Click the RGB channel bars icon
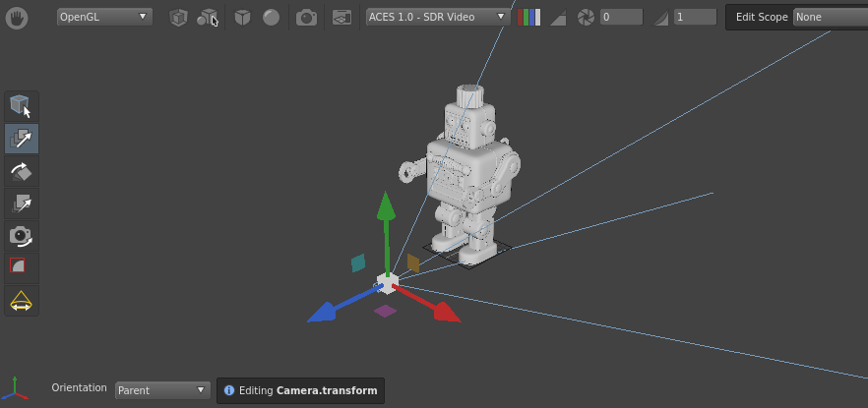 528,17
